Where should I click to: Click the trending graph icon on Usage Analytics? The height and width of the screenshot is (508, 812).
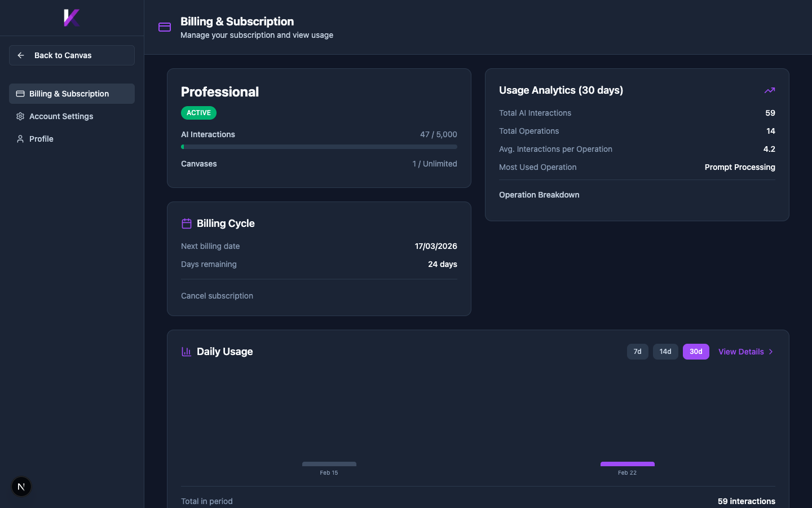(x=770, y=90)
